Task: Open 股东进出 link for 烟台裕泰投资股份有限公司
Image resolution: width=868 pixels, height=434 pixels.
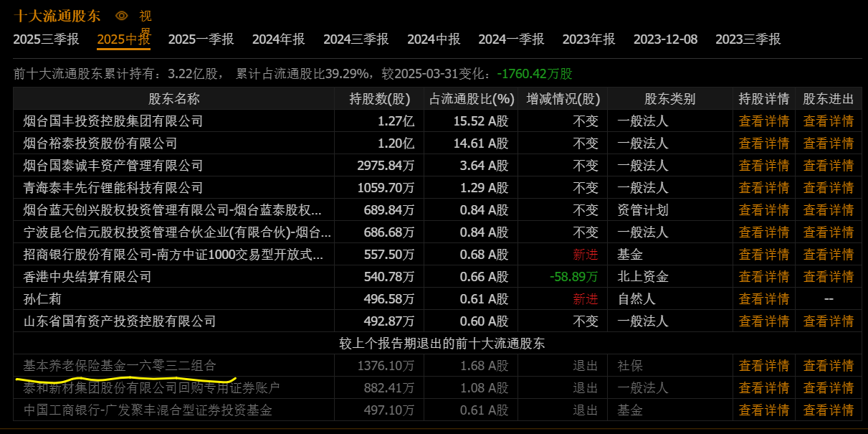Action: [x=829, y=143]
